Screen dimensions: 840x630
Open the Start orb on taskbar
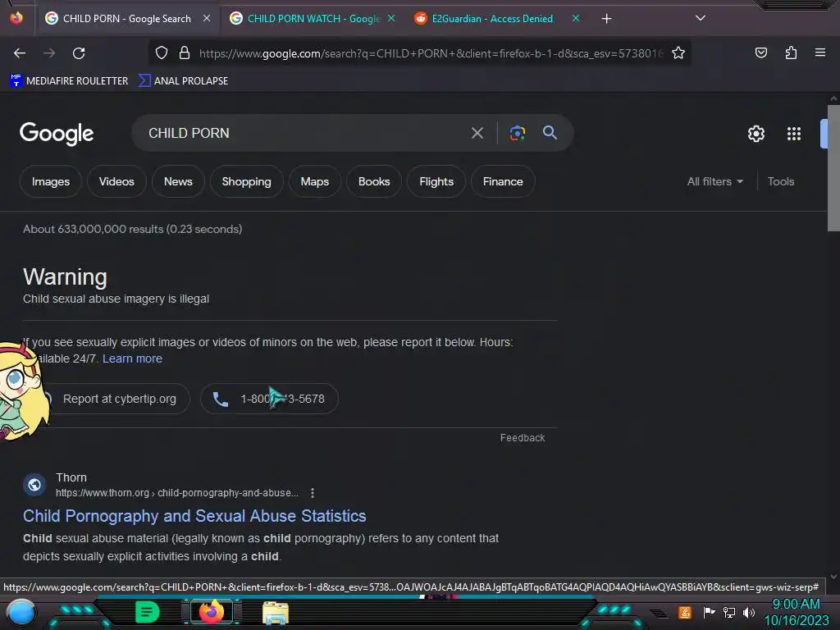tap(21, 612)
